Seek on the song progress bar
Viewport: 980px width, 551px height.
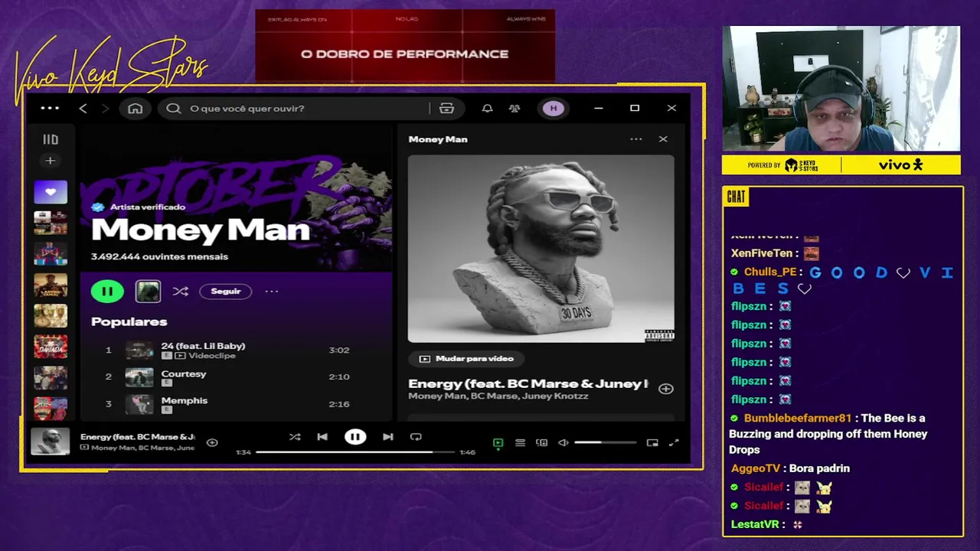point(354,452)
